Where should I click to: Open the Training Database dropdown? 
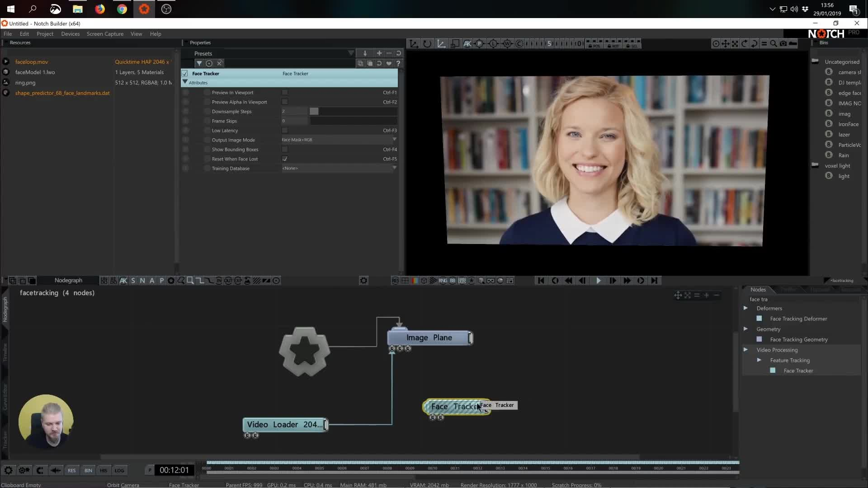339,168
